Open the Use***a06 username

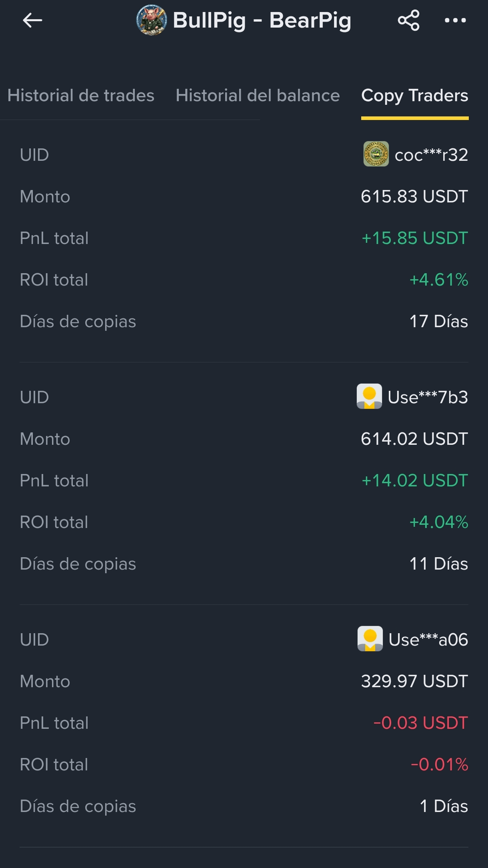coord(428,640)
